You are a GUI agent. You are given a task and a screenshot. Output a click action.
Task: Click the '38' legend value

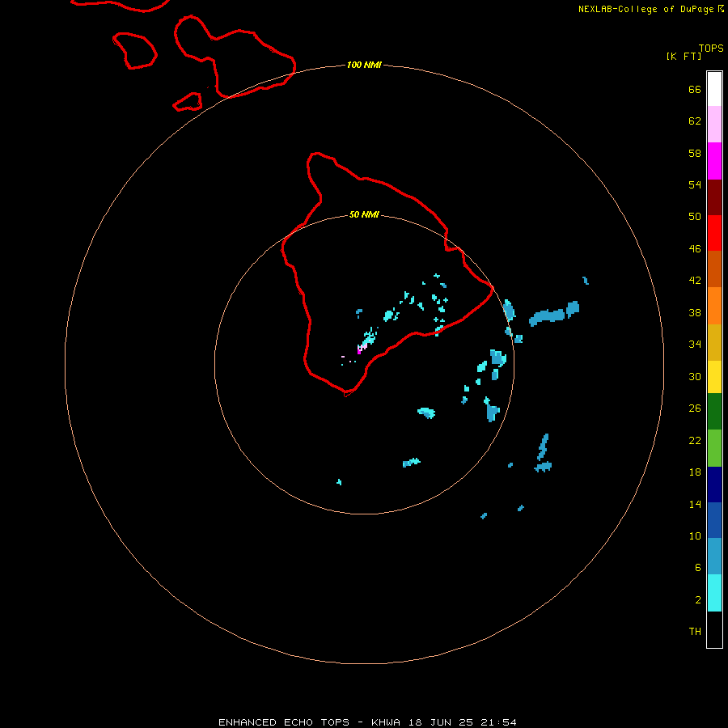pos(695,313)
